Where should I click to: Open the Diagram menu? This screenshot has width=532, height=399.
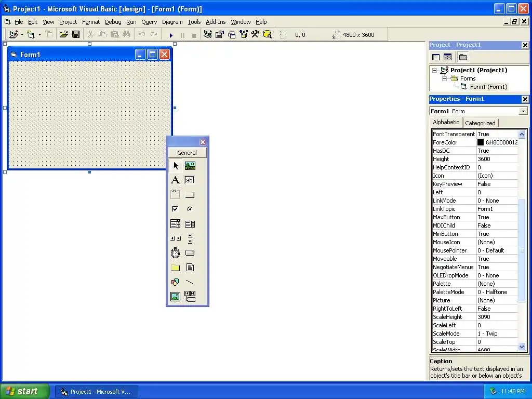[x=172, y=22]
